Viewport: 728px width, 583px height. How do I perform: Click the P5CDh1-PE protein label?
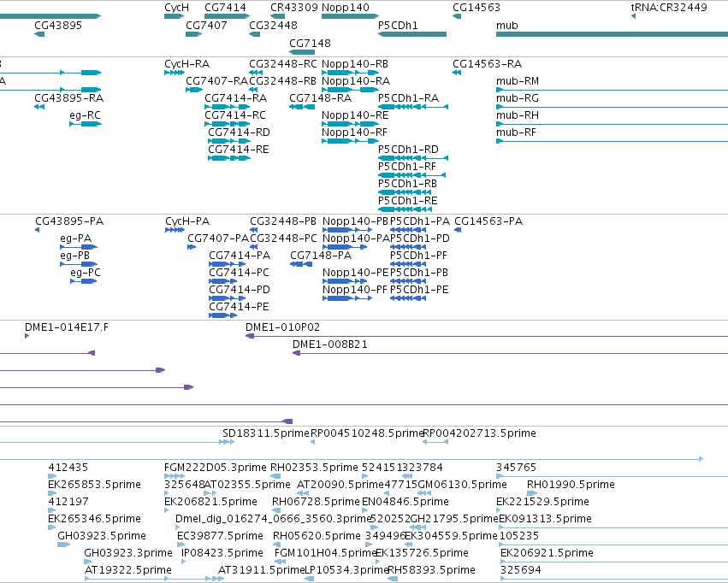419,290
